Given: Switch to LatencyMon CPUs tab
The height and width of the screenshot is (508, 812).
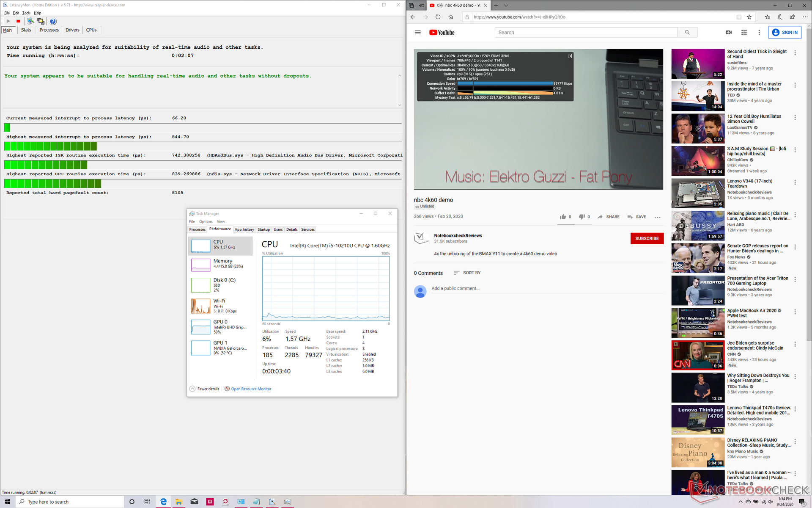Looking at the screenshot, I should click(91, 30).
